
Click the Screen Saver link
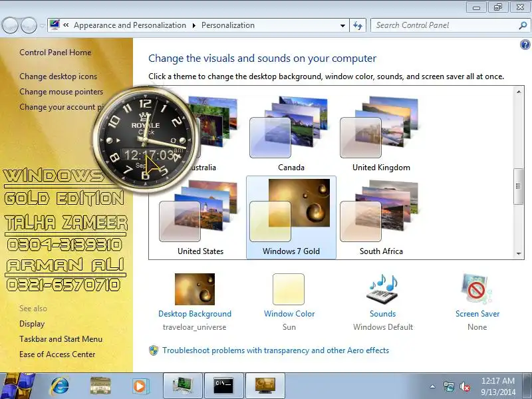(x=477, y=314)
